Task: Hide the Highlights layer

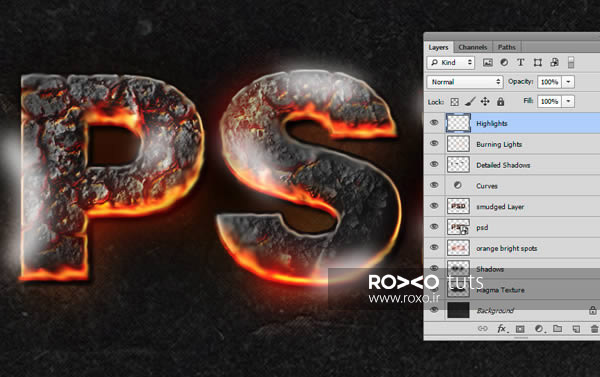Action: point(434,123)
